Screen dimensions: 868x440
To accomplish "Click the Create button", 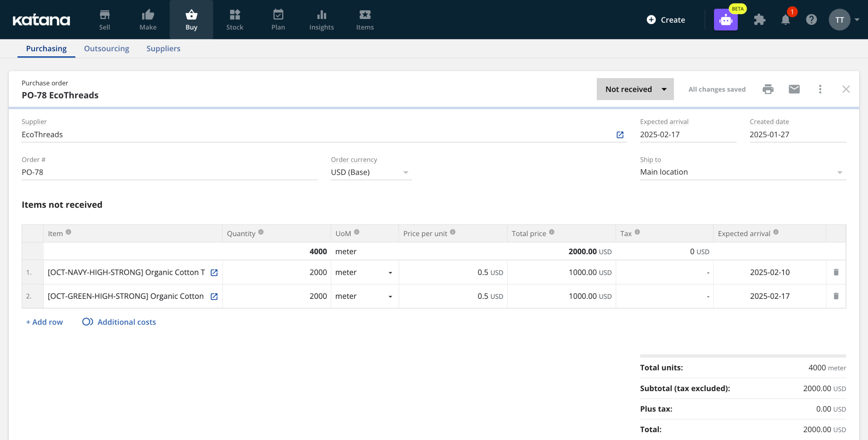I will (666, 20).
